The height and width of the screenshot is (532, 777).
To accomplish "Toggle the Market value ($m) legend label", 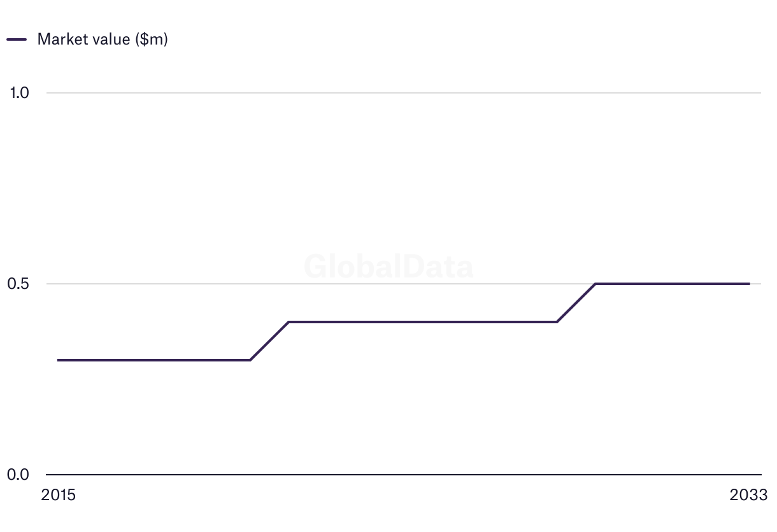I will click(103, 39).
